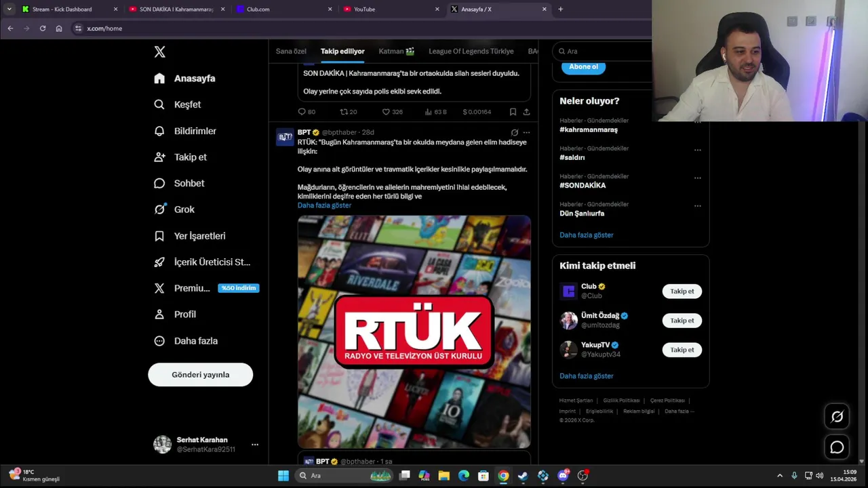Open Microsoft Edge from taskbar
Image resolution: width=868 pixels, height=488 pixels.
(x=464, y=476)
